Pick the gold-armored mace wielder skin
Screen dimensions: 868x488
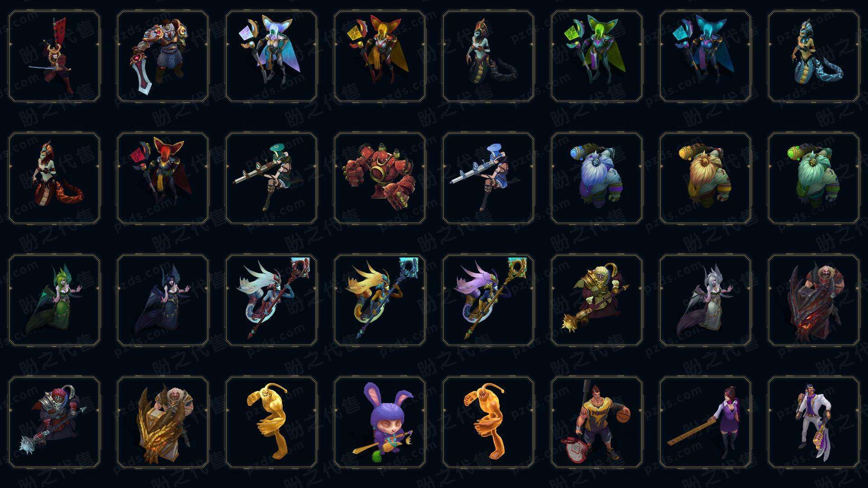pyautogui.click(x=597, y=300)
